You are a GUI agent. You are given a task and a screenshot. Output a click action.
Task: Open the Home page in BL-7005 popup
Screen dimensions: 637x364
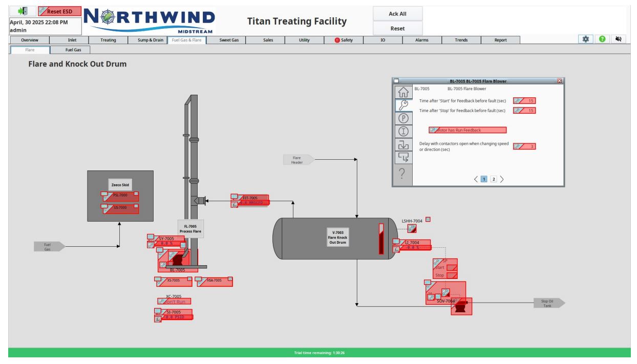pos(402,93)
